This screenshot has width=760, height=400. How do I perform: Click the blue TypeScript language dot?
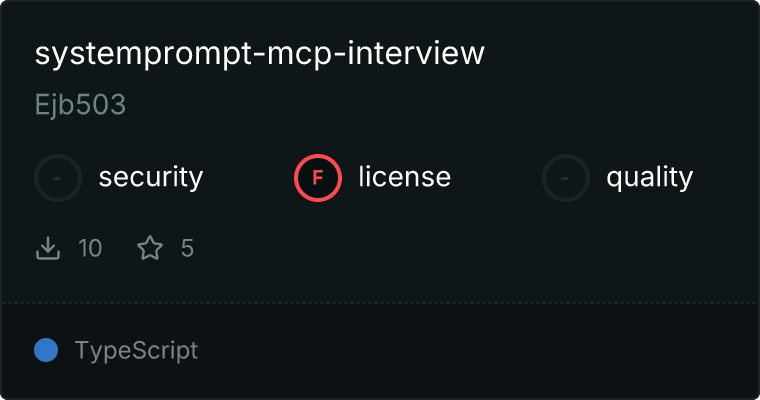[46, 350]
